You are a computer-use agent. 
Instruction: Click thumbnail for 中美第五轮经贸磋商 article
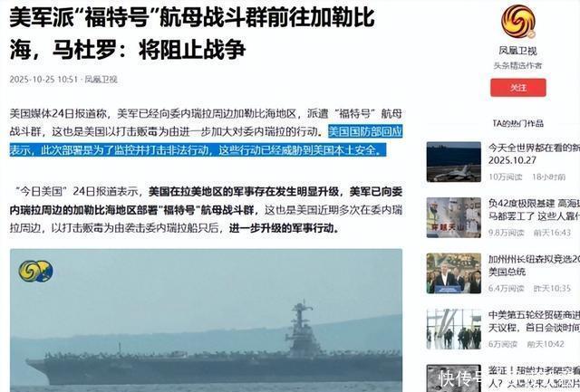pyautogui.click(x=453, y=329)
